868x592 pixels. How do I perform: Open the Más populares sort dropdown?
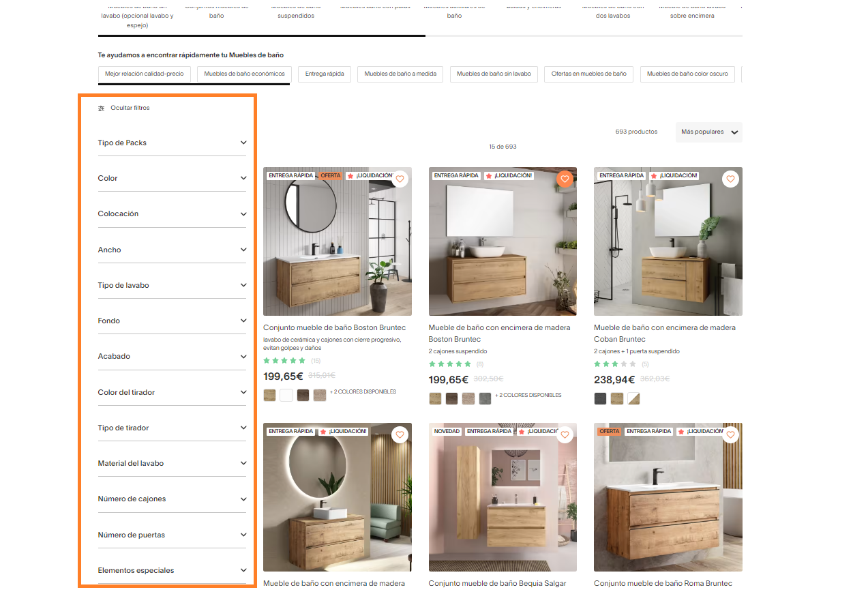click(709, 132)
